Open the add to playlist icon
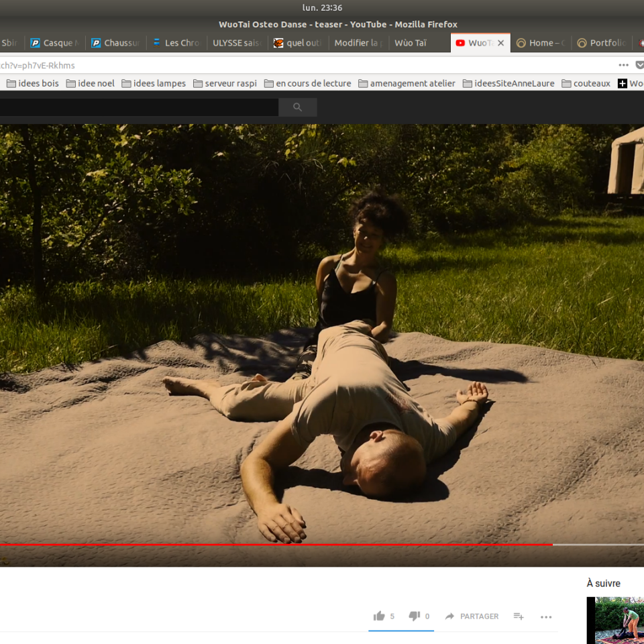The width and height of the screenshot is (644, 644). click(x=519, y=616)
